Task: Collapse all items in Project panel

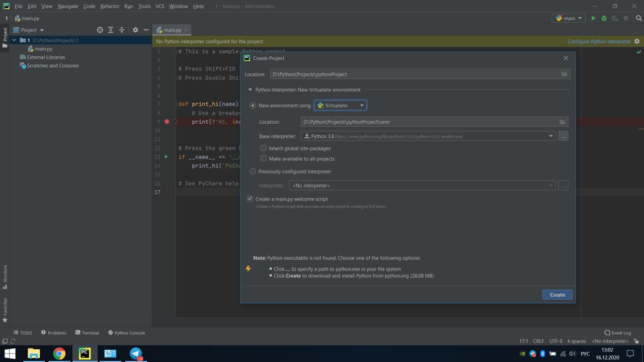Action: [122, 30]
